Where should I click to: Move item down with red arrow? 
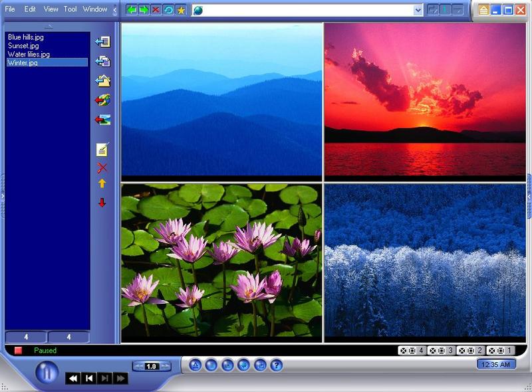click(102, 203)
